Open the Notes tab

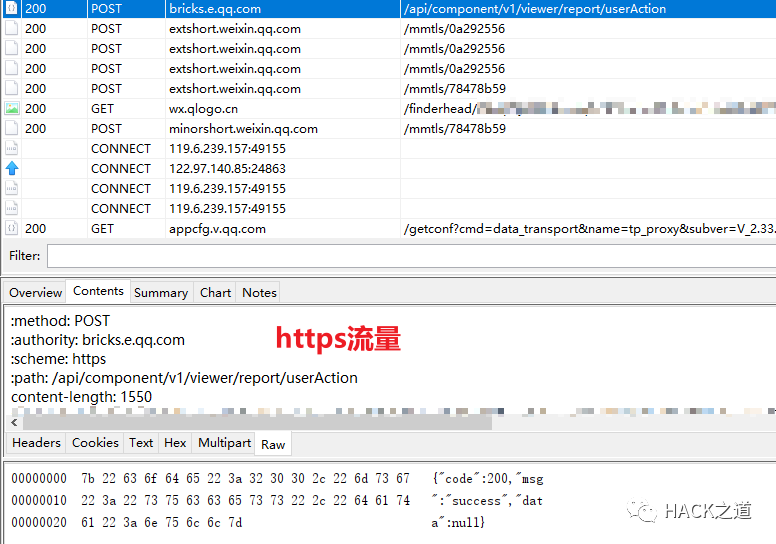[259, 293]
